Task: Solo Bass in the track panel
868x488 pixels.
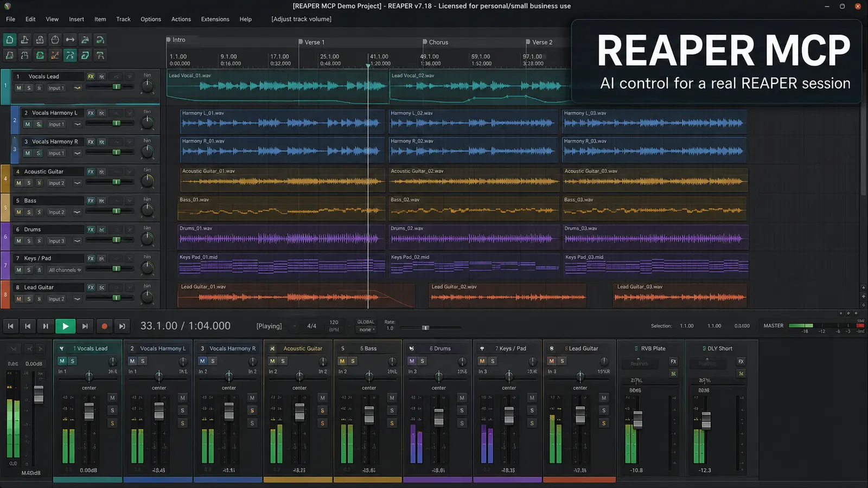Action: (x=29, y=212)
